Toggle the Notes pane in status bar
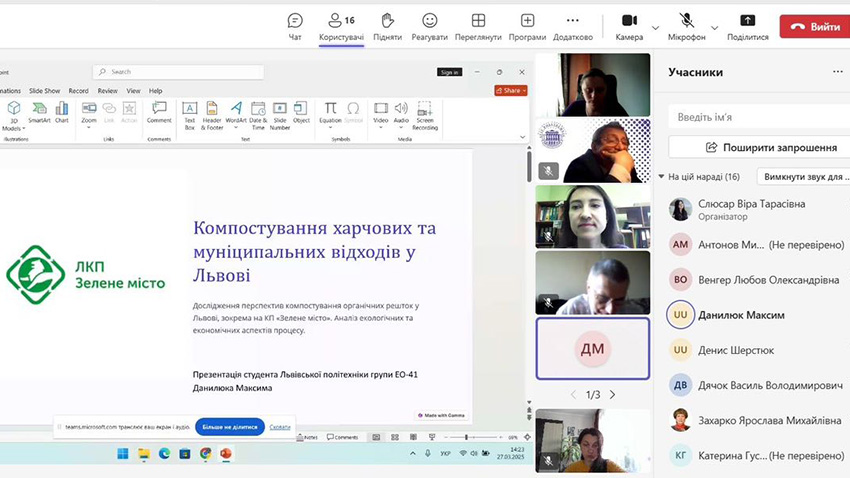Viewport: 850px width, 478px height. point(309,437)
